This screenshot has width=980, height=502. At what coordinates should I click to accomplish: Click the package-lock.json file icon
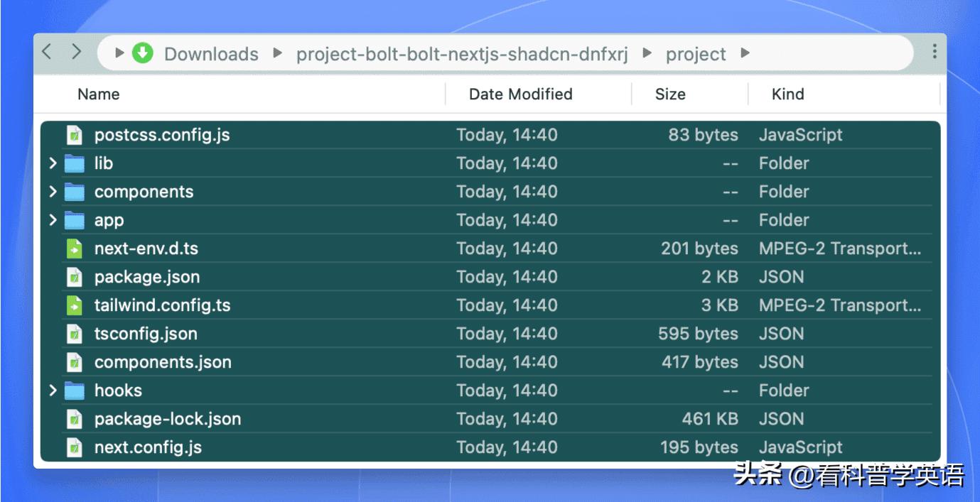(74, 419)
